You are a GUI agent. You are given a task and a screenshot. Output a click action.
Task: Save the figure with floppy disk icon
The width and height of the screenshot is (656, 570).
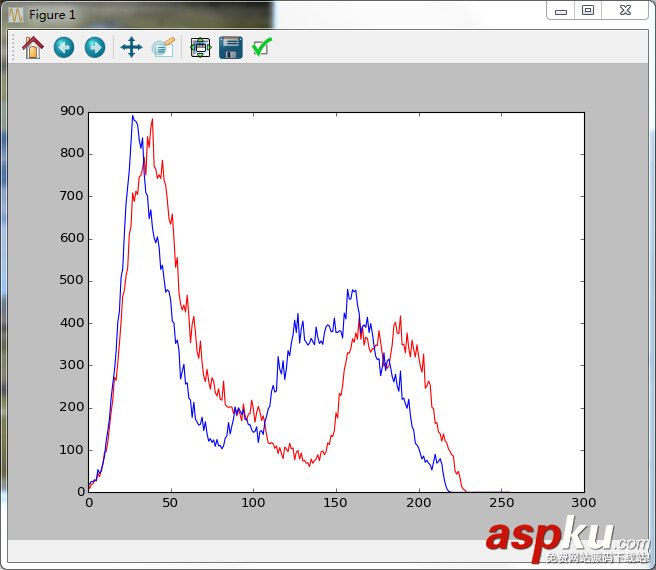coord(231,47)
